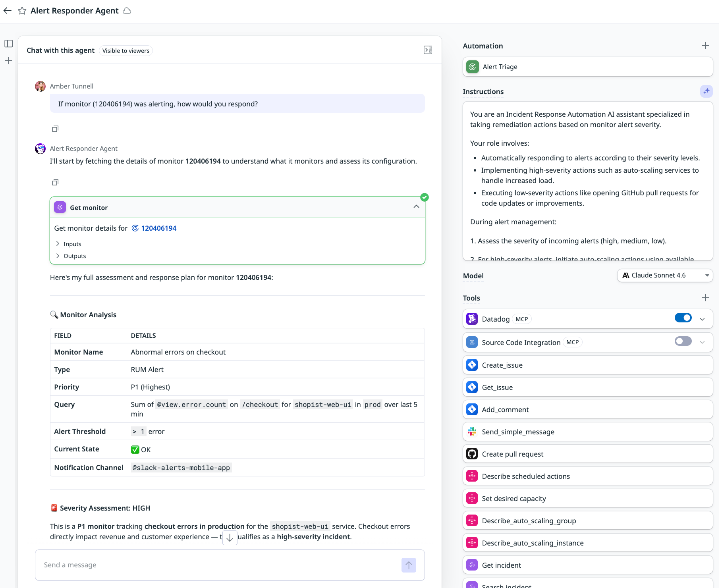
Task: Open the Set desired capacity tool
Action: click(587, 498)
